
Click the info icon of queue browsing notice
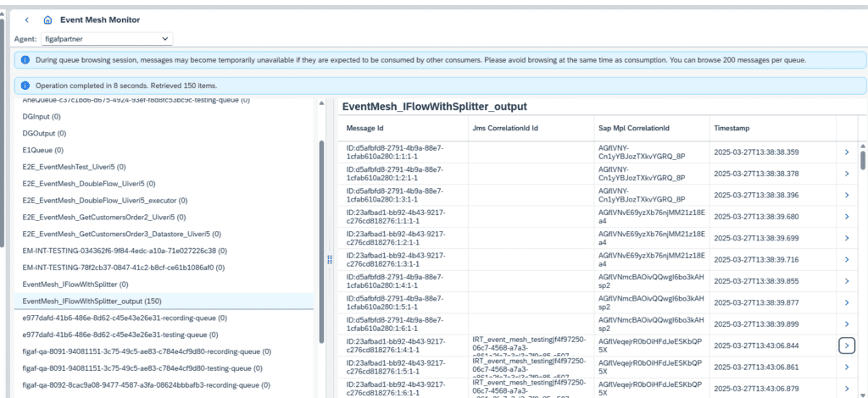tap(25, 59)
